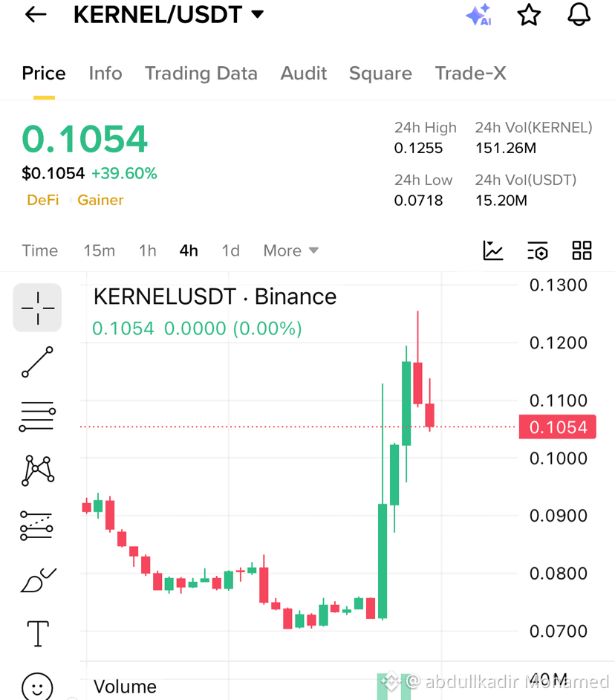This screenshot has height=700, width=615.
Task: Click the +39.60% change value
Action: [x=124, y=173]
